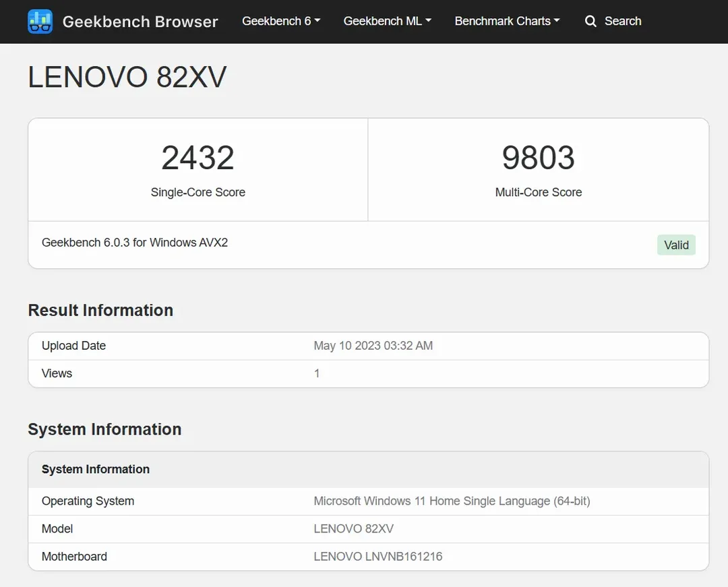
Task: Expand the Geekbench 6 dropdown menu
Action: [x=281, y=21]
